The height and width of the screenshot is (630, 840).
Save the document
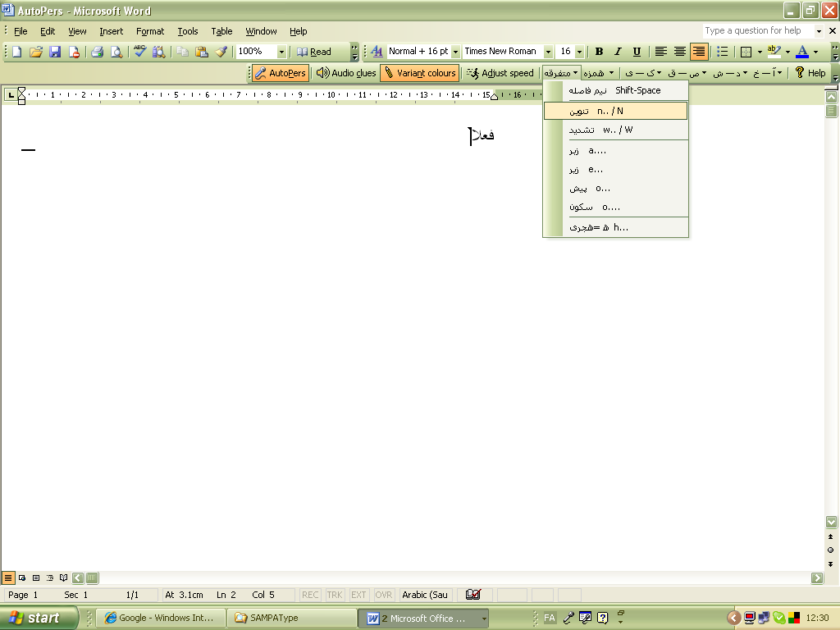click(55, 51)
